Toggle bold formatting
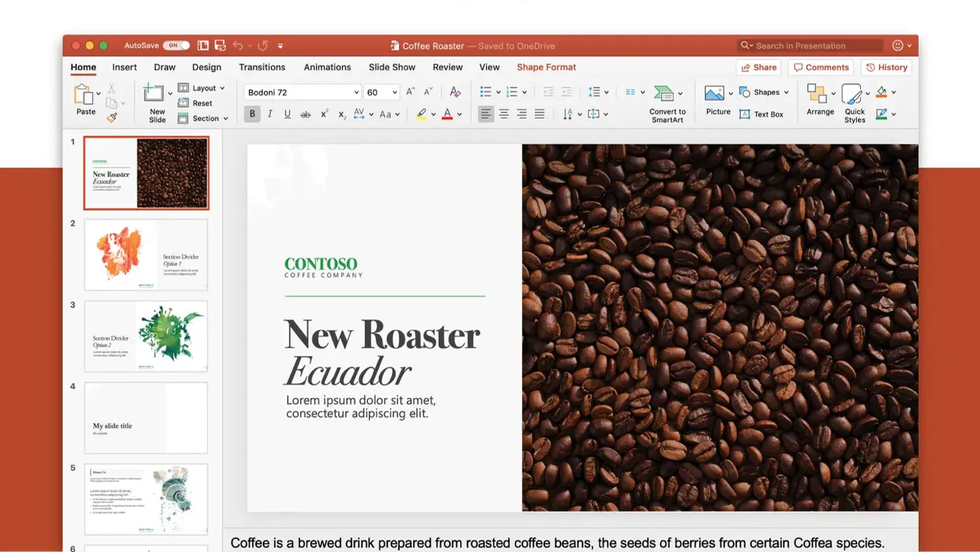 252,113
